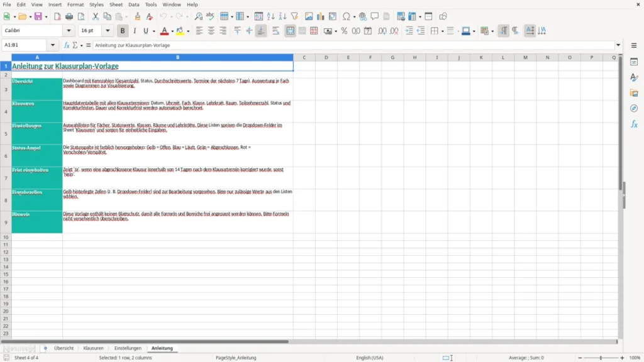The width and height of the screenshot is (644, 362).
Task: Adjust the zoom slider
Action: click(x=601, y=358)
